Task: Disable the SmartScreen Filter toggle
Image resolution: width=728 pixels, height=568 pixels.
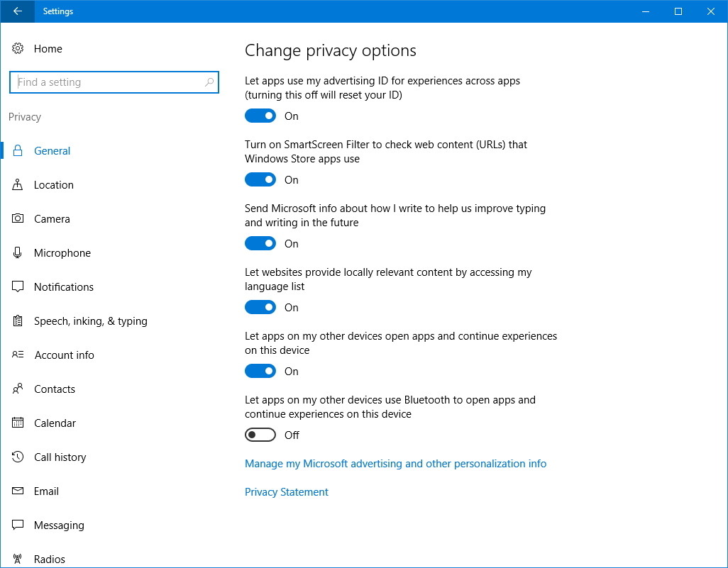Action: [x=260, y=179]
